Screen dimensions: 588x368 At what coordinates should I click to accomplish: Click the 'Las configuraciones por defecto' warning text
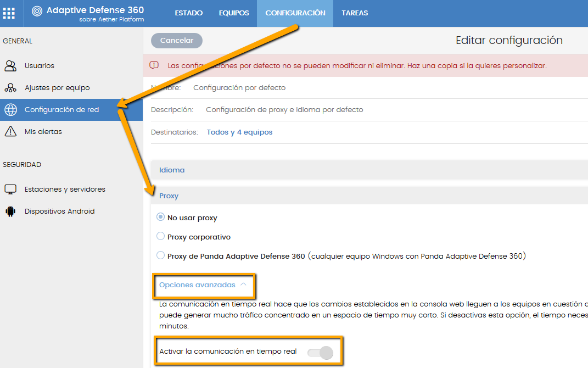357,66
